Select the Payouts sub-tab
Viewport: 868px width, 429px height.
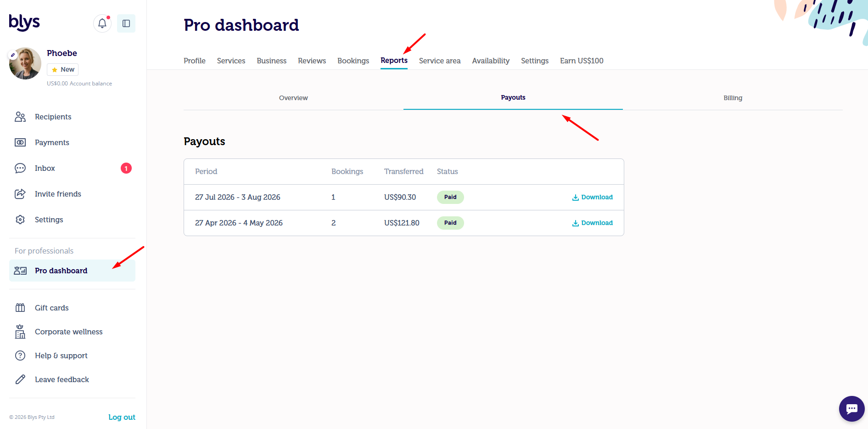(x=513, y=97)
